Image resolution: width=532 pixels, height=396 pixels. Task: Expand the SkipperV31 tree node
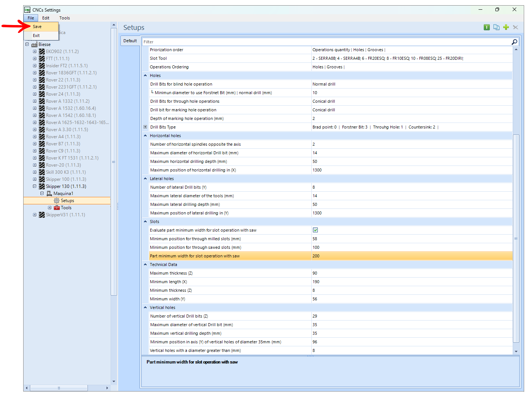click(35, 215)
